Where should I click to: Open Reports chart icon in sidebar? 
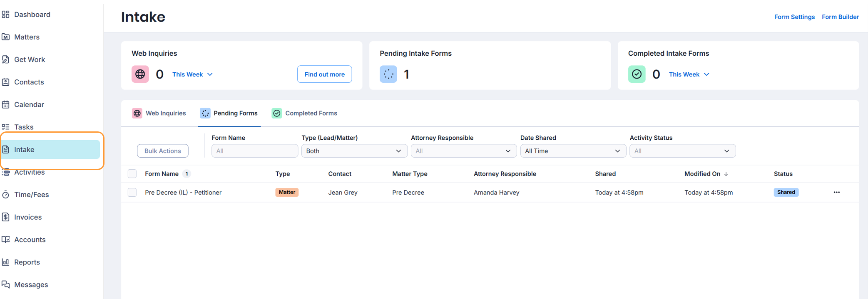6,262
